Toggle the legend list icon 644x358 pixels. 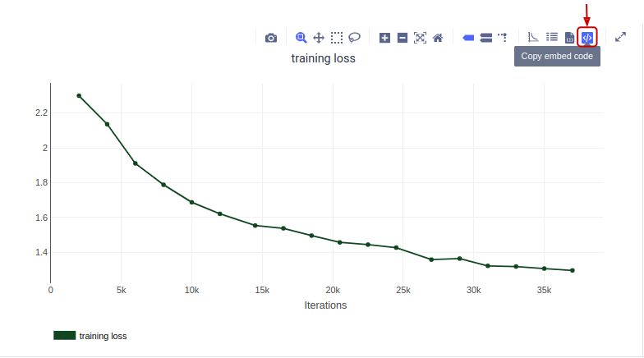click(x=552, y=38)
